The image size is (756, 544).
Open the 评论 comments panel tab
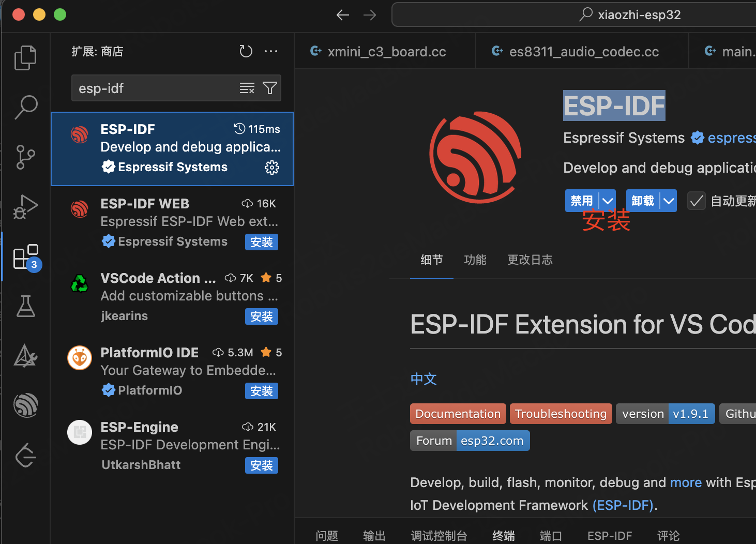coord(669,536)
